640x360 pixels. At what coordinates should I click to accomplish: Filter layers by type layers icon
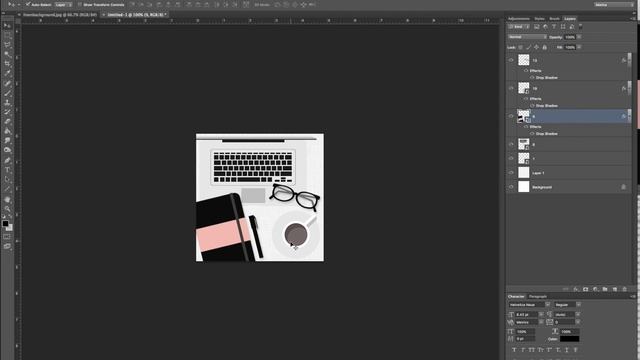point(554,27)
